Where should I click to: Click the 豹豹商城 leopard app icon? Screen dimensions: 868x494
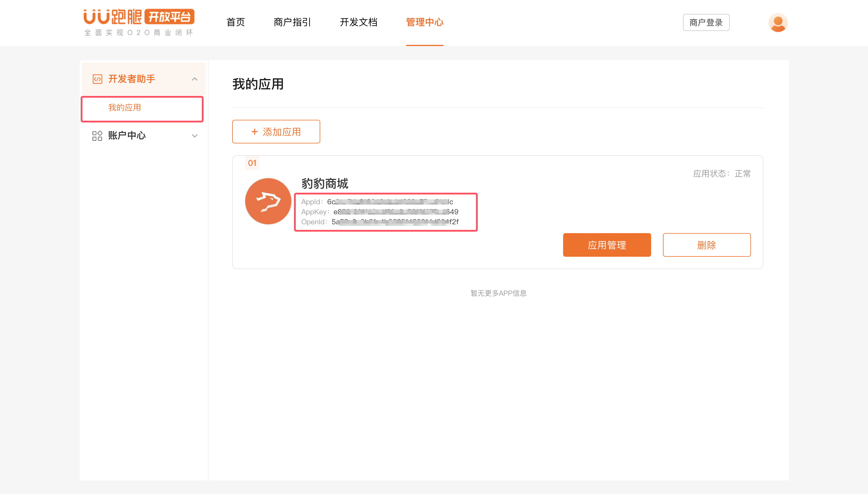coord(268,201)
